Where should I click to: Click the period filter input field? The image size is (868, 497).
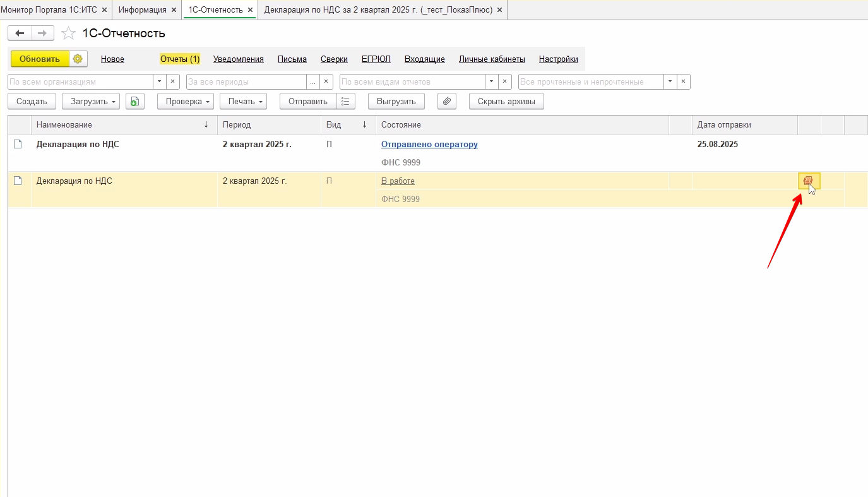click(x=246, y=81)
